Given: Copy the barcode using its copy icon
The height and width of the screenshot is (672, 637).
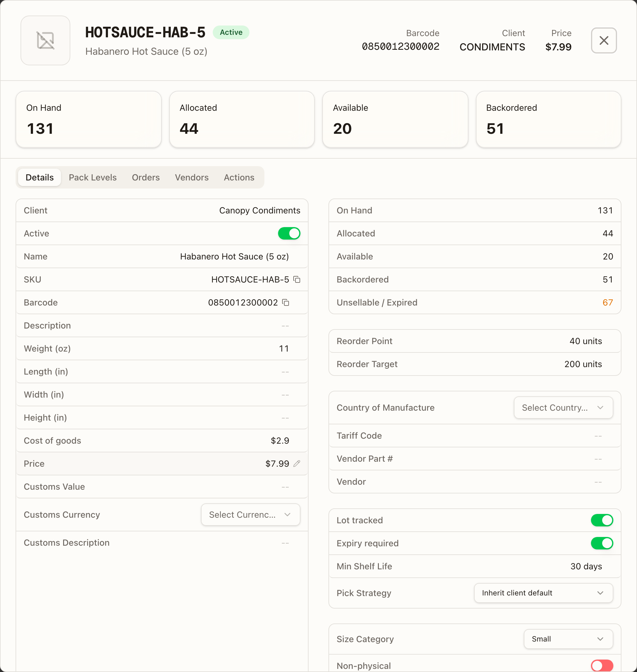Looking at the screenshot, I should point(286,302).
